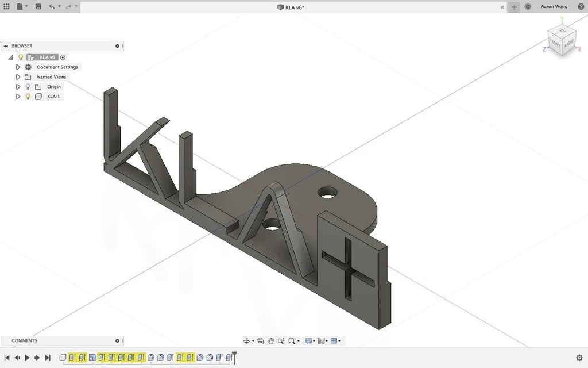Image resolution: width=588 pixels, height=368 pixels.
Task: Open the Orbit type dropdown arrow
Action: tap(253, 341)
